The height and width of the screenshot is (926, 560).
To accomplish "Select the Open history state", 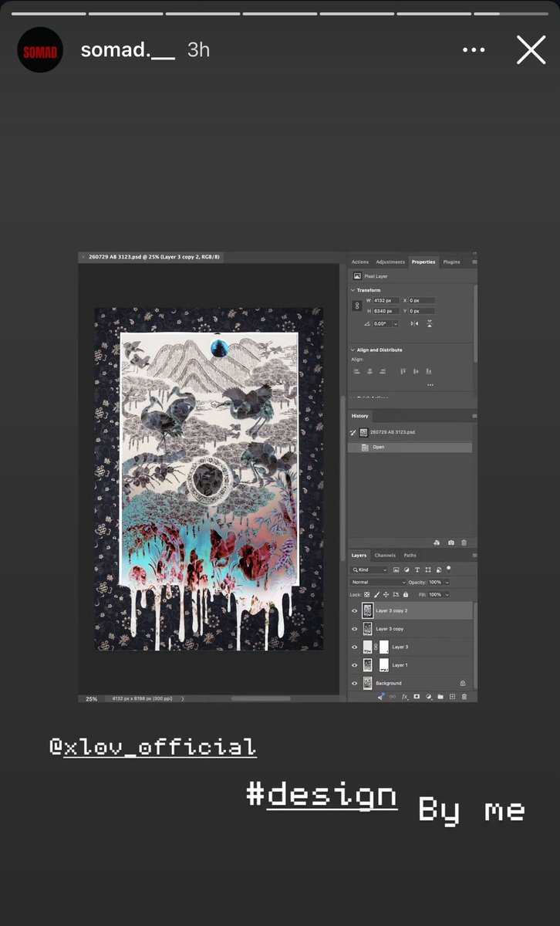I will click(x=410, y=448).
